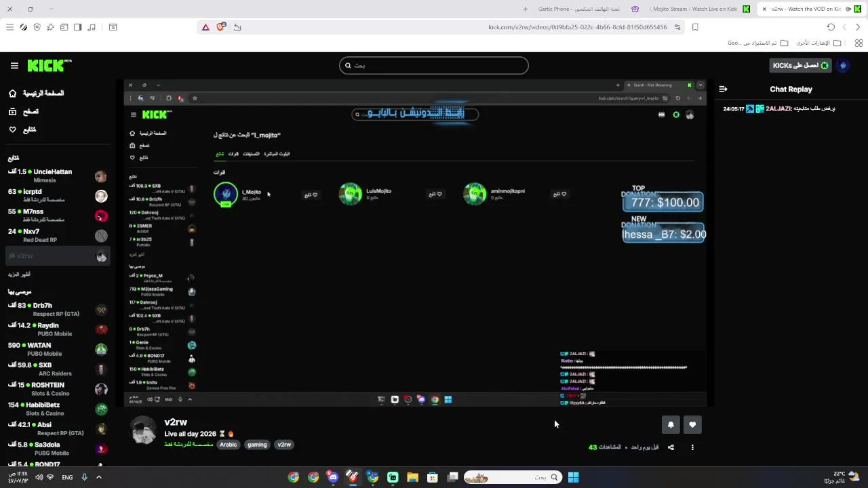Reload the page
The image size is (868, 488).
coord(831,27)
